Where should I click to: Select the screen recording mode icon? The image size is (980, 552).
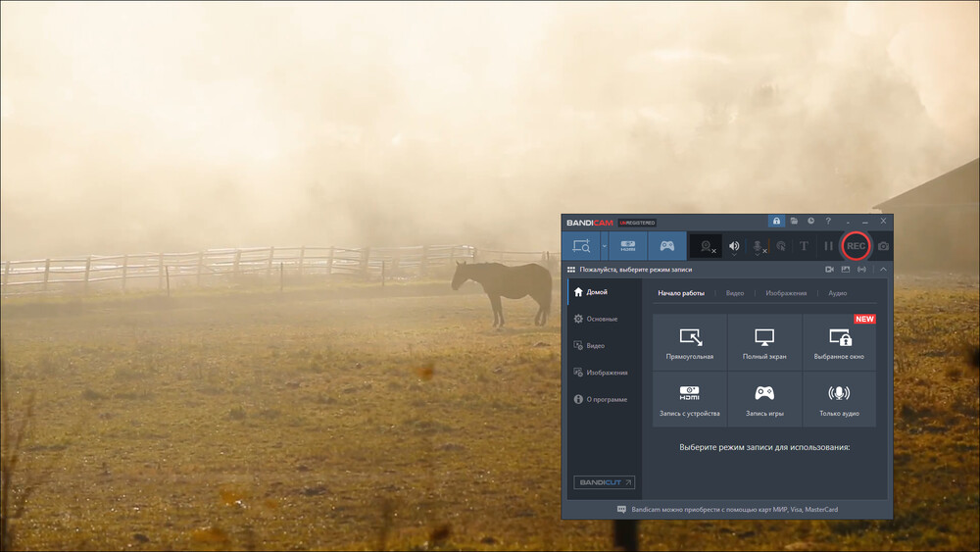[581, 246]
